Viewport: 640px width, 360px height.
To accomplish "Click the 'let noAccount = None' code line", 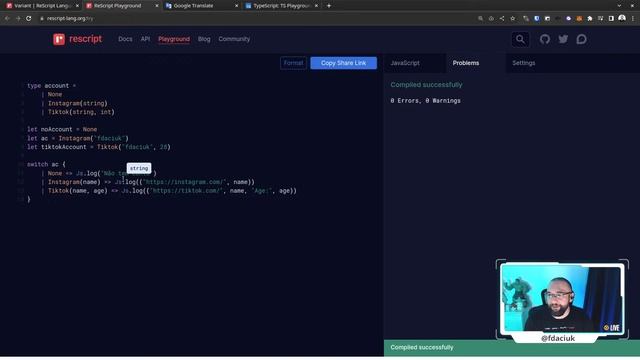I will click(x=62, y=129).
